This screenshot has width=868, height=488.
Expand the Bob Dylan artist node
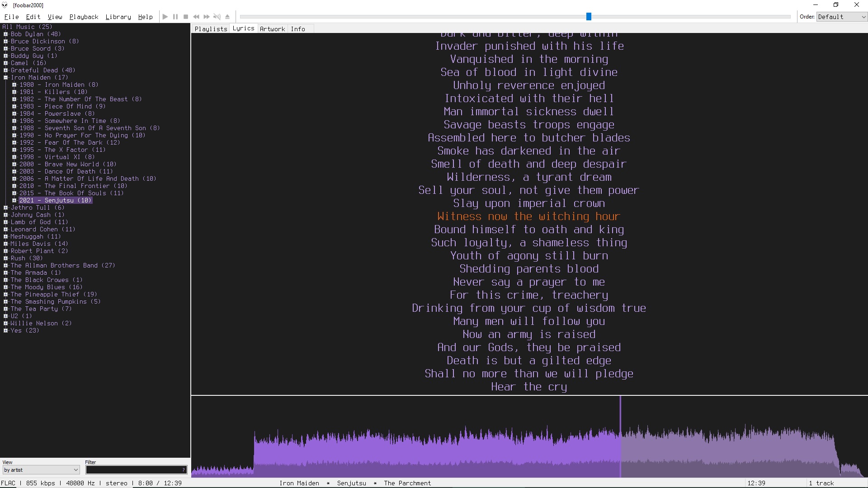6,34
